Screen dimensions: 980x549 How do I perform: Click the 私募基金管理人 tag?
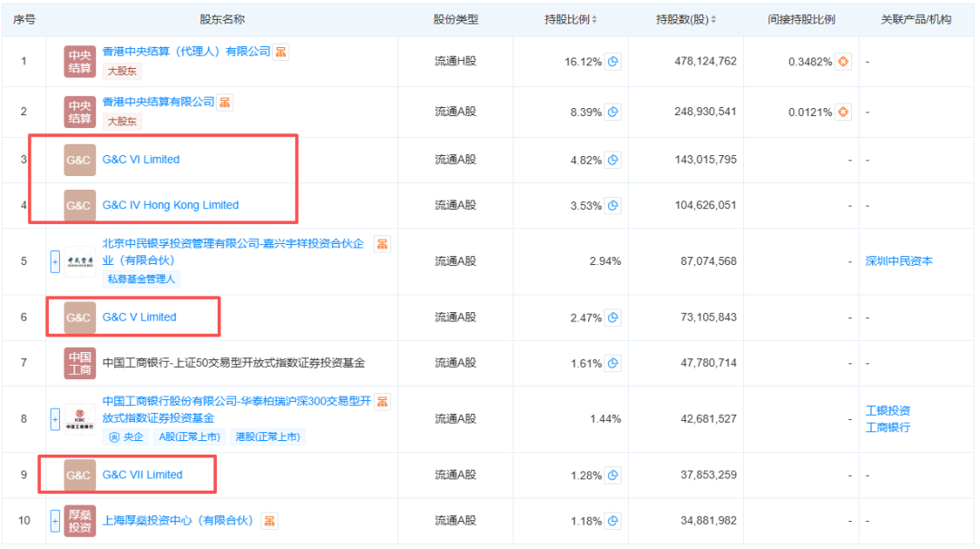point(142,279)
